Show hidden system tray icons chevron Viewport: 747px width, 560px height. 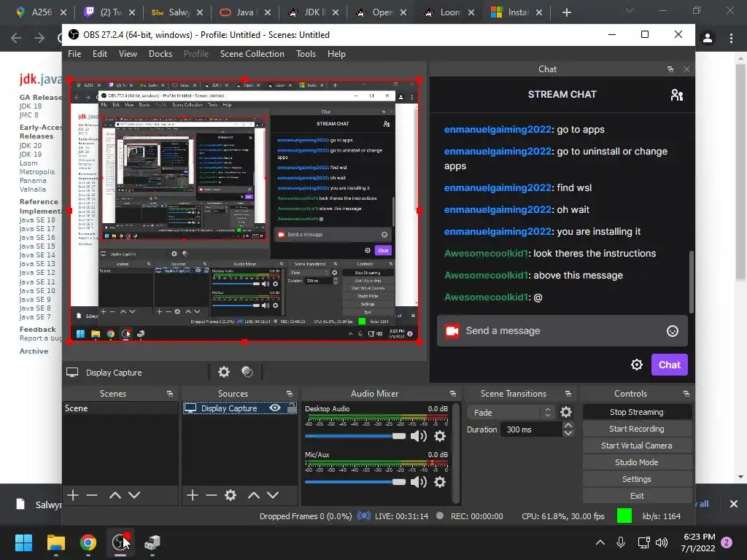600,542
